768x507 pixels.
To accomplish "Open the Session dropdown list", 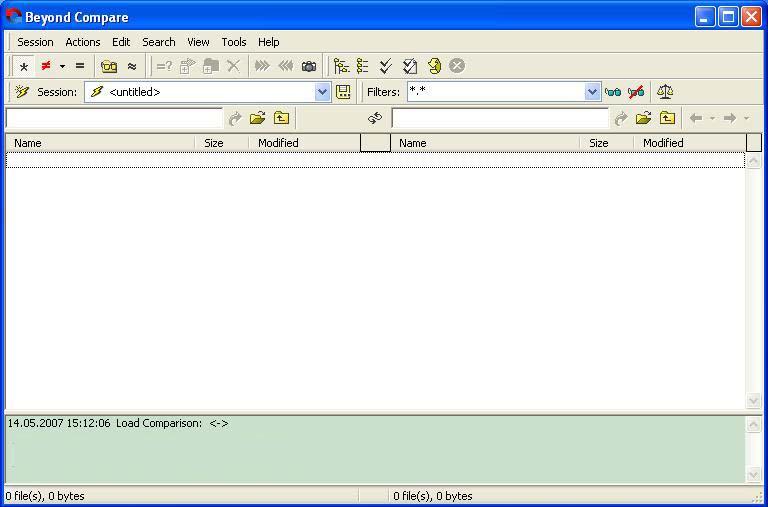I will pos(322,92).
